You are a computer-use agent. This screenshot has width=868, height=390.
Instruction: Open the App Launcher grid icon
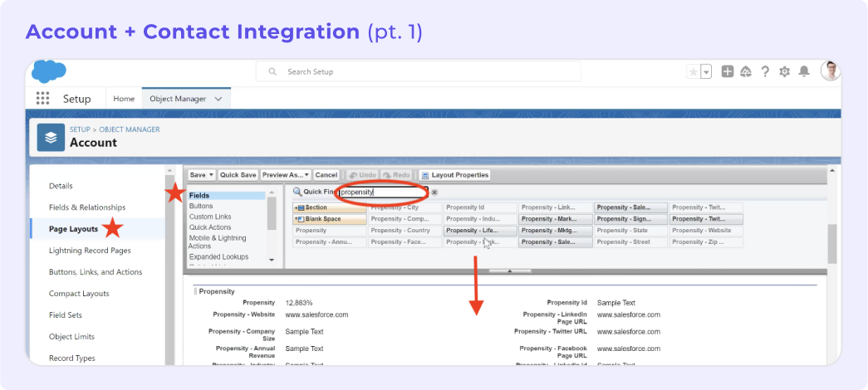point(42,99)
